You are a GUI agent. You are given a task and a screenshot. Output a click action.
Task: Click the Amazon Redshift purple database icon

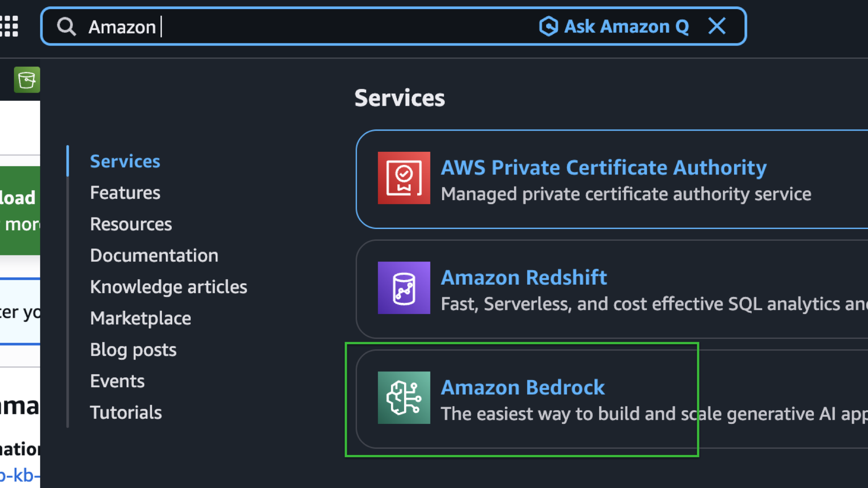[x=404, y=288]
